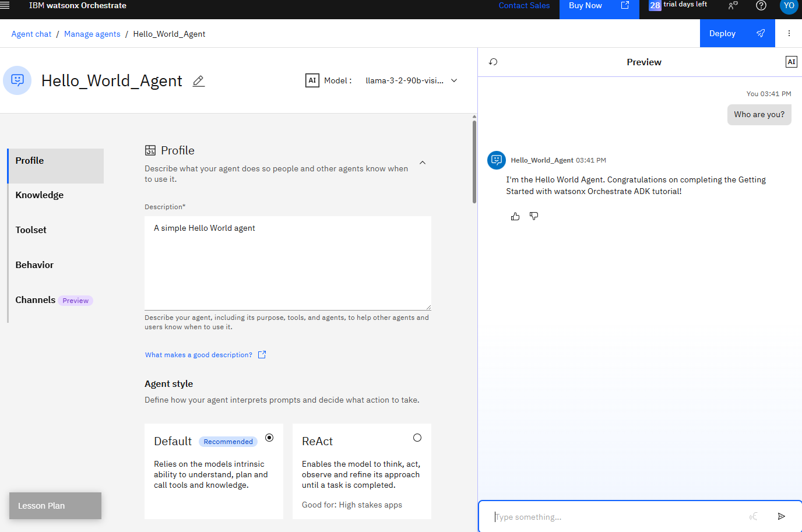Click into the Description text area
The height and width of the screenshot is (532, 802).
click(288, 263)
